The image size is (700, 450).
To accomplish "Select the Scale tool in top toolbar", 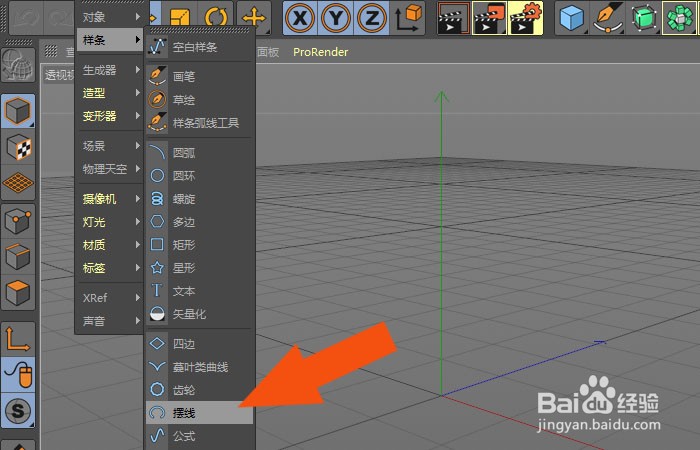I will pyautogui.click(x=180, y=17).
